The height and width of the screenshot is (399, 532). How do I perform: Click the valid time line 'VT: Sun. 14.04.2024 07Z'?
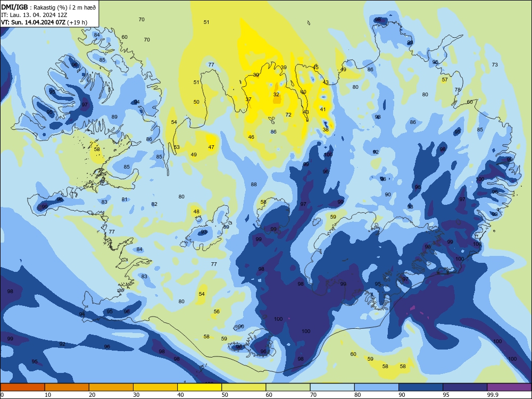tap(33, 22)
